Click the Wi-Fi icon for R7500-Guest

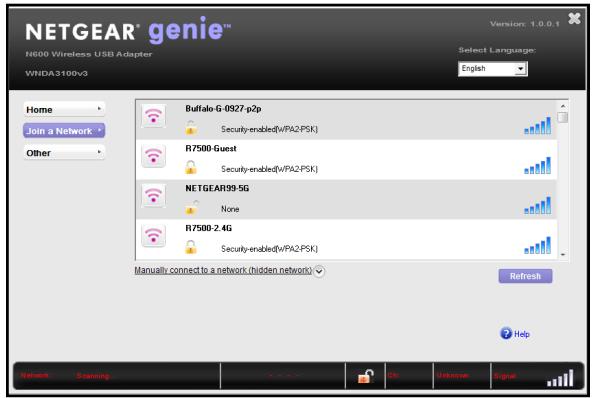coord(154,155)
